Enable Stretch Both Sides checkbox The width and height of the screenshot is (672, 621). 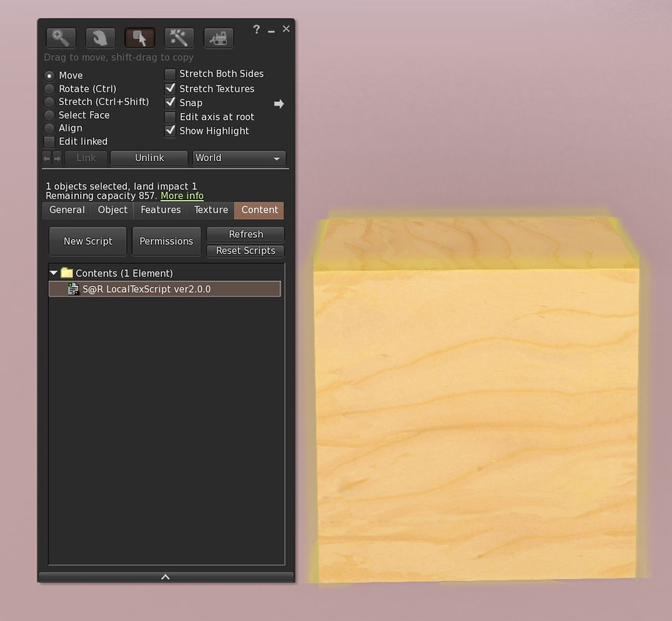tap(170, 74)
